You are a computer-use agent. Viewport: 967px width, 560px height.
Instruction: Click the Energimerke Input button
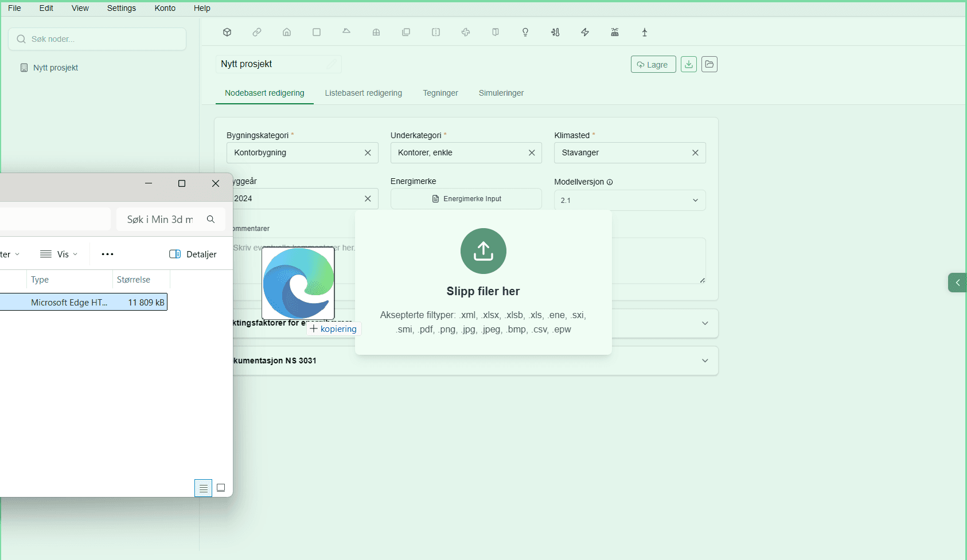pos(466,199)
